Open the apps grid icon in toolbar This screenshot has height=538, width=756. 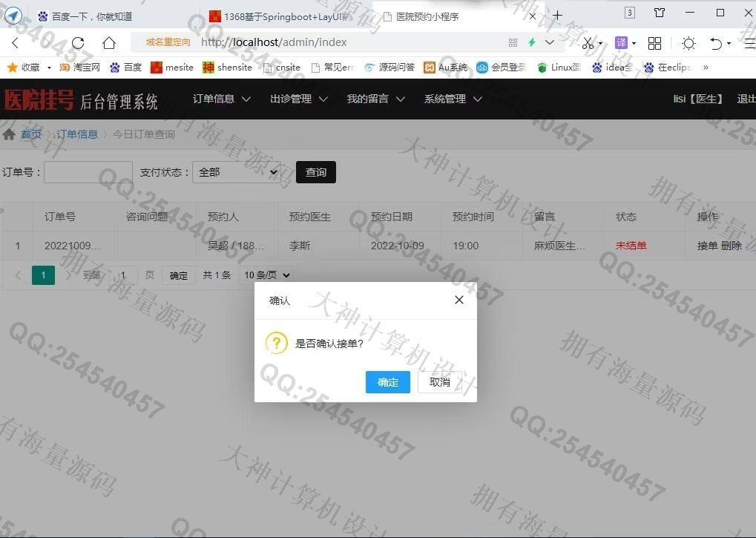(654, 43)
